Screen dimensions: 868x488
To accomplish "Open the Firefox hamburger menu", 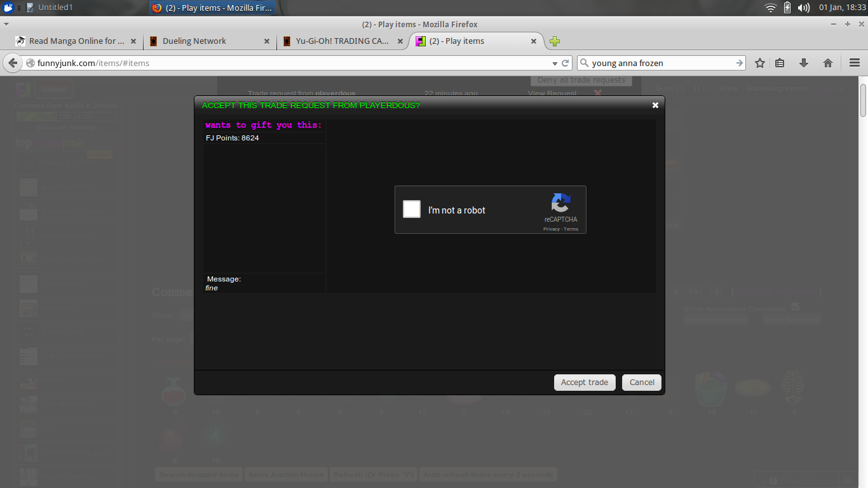I will click(854, 63).
